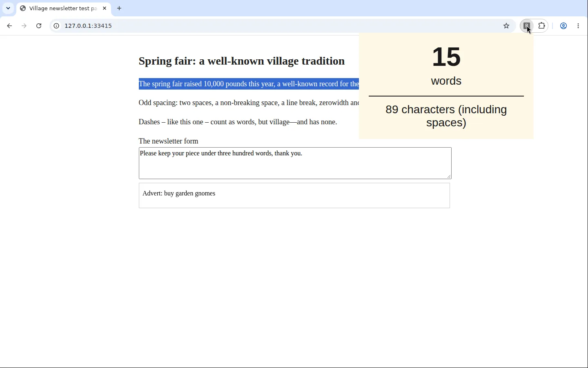Click the highlighted spring fair paragraph
The height and width of the screenshot is (368, 588).
[249, 84]
